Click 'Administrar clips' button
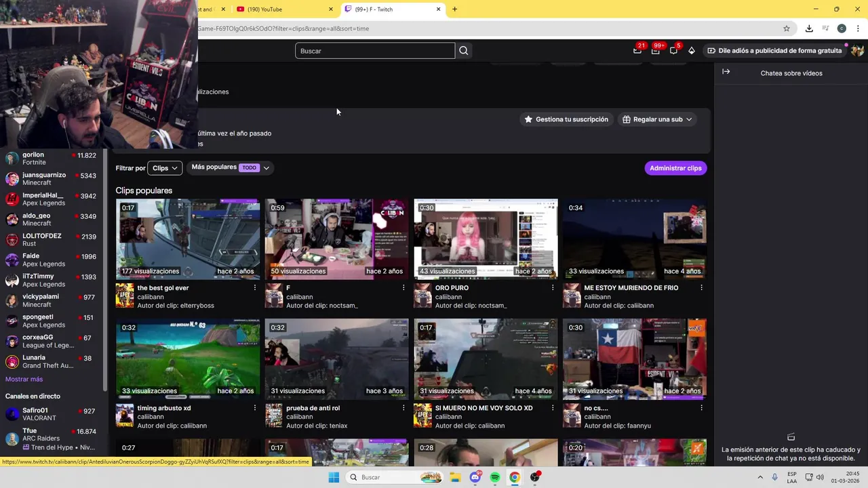 click(675, 168)
